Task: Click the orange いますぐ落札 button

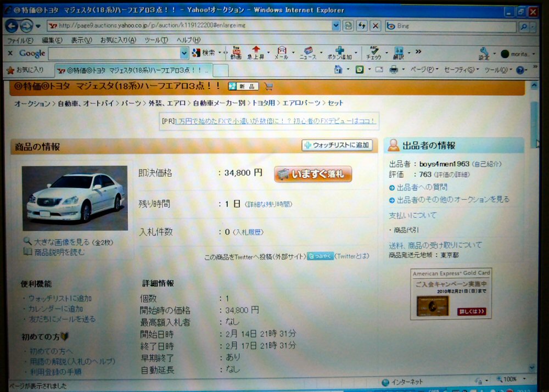Action: [x=313, y=174]
